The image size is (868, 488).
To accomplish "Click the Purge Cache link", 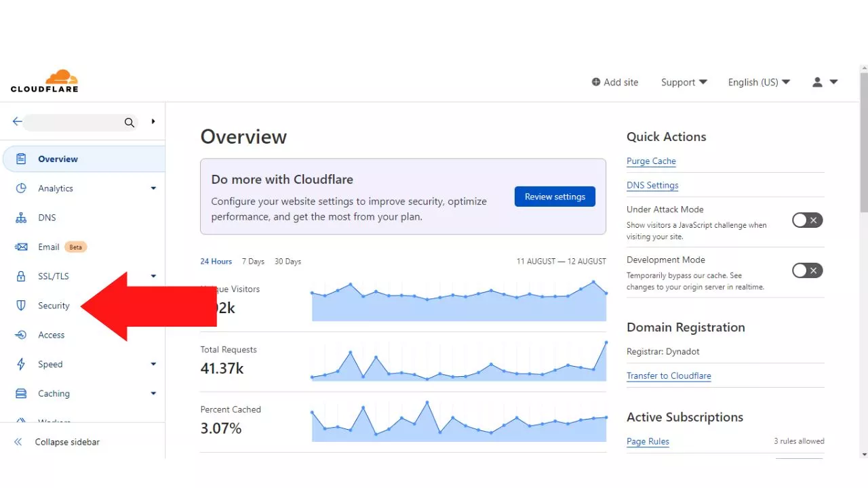I will click(651, 161).
